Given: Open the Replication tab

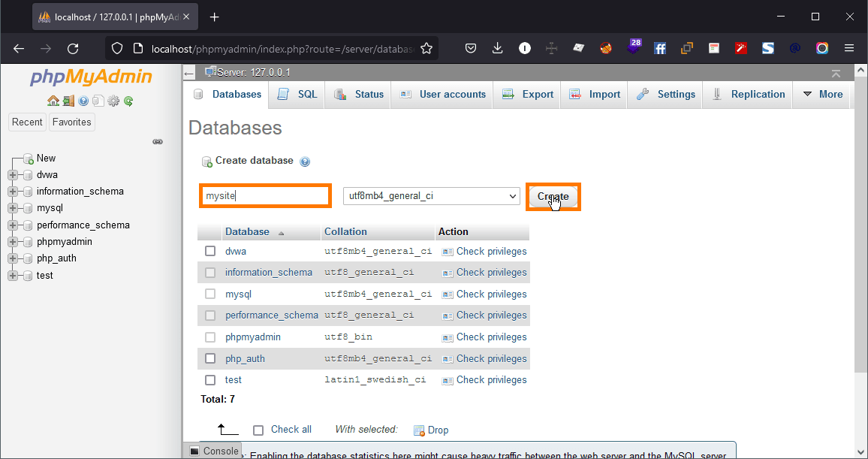Looking at the screenshot, I should (748, 94).
